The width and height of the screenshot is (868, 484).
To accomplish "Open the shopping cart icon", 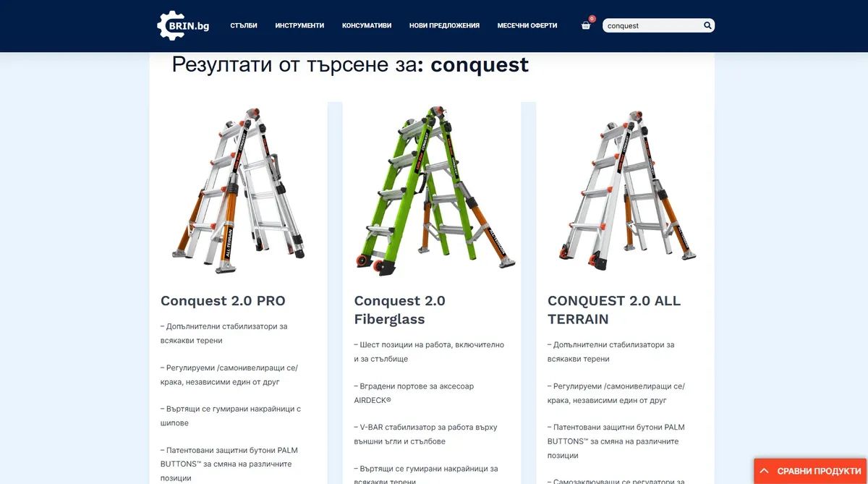I will tap(586, 26).
